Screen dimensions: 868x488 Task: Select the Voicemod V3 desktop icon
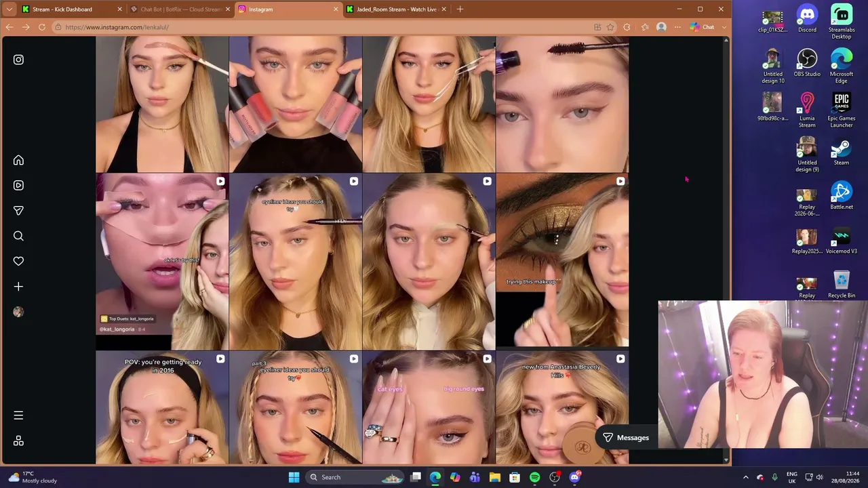[x=842, y=240]
